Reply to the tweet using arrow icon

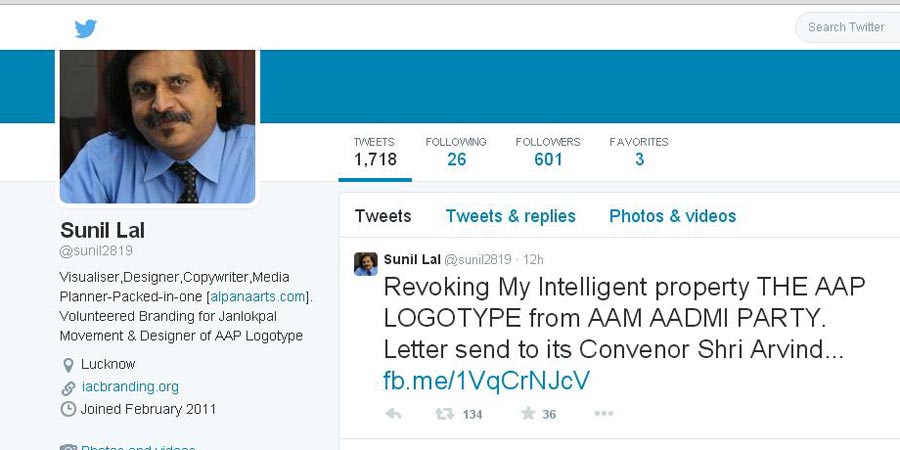pos(393,414)
